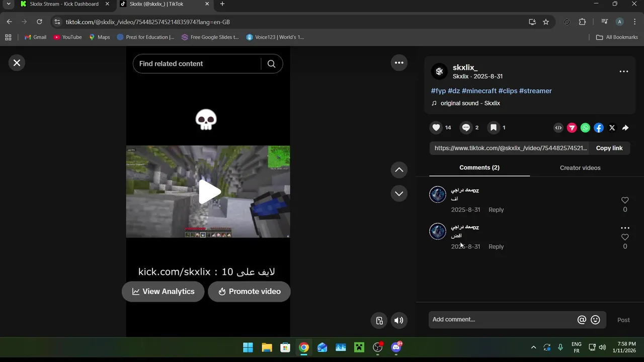This screenshot has height=362, width=644.
Task: Click the comment bubble icon
Action: pyautogui.click(x=466, y=128)
